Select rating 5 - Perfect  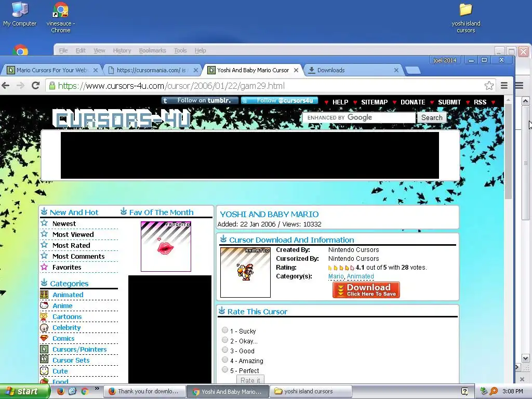(225, 369)
